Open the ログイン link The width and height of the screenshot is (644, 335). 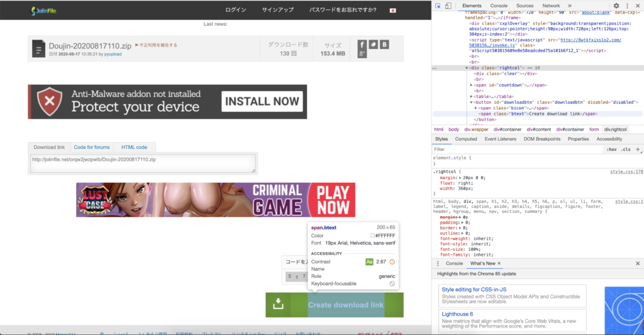235,10
